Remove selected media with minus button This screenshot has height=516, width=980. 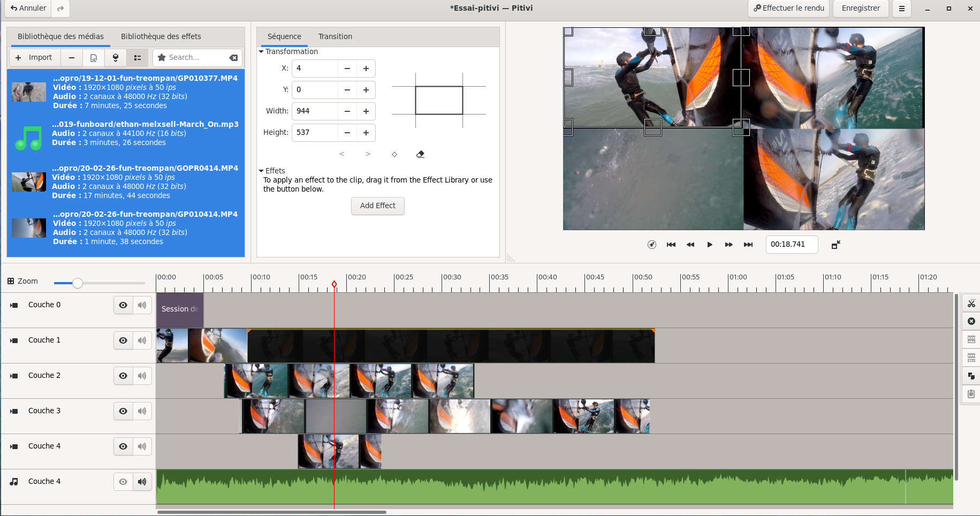(x=72, y=57)
